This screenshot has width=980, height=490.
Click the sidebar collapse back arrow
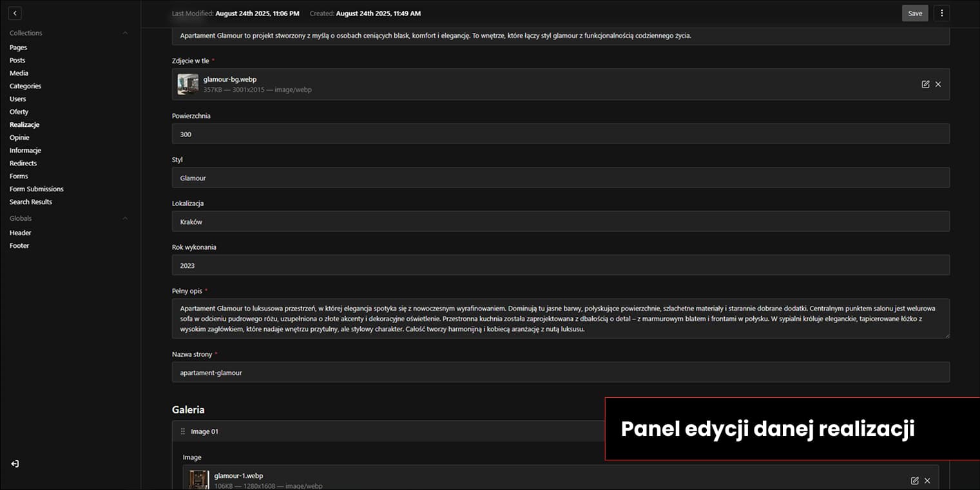pyautogui.click(x=15, y=13)
